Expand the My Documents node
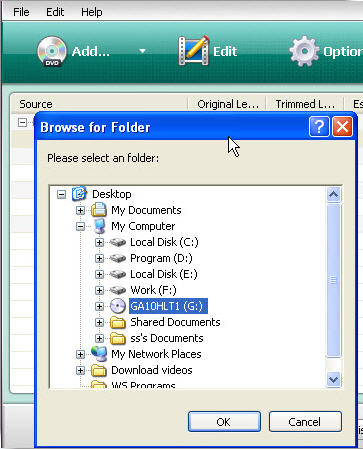The image size is (363, 449). (80, 210)
